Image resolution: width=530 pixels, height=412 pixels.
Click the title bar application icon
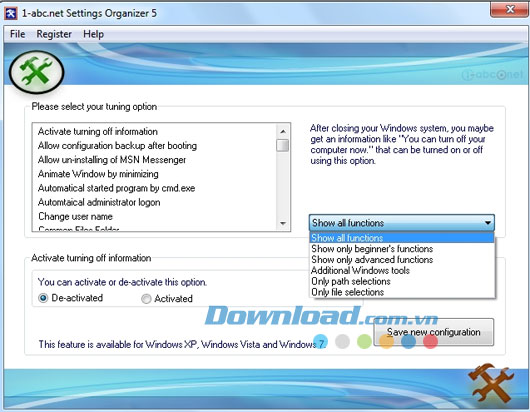[11, 14]
